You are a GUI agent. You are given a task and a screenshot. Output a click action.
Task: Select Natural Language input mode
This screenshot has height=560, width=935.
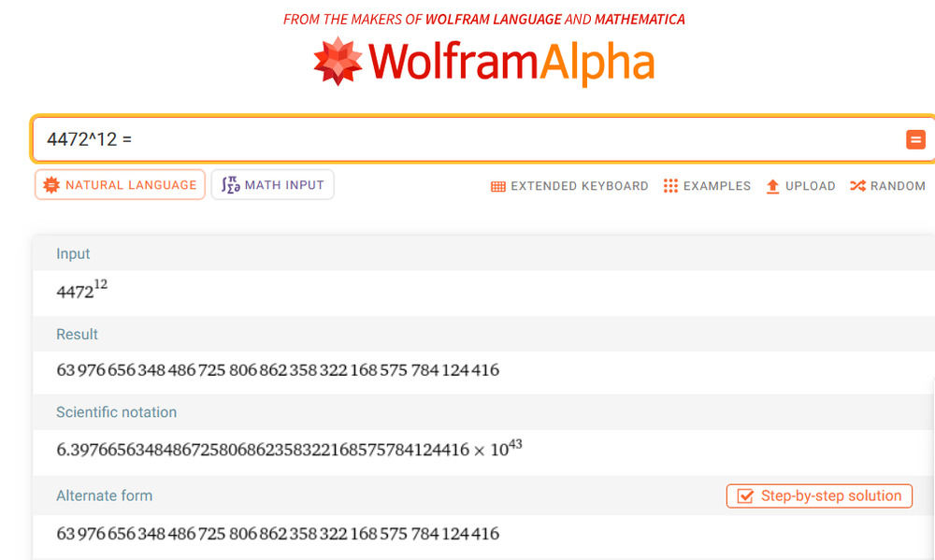pyautogui.click(x=120, y=185)
